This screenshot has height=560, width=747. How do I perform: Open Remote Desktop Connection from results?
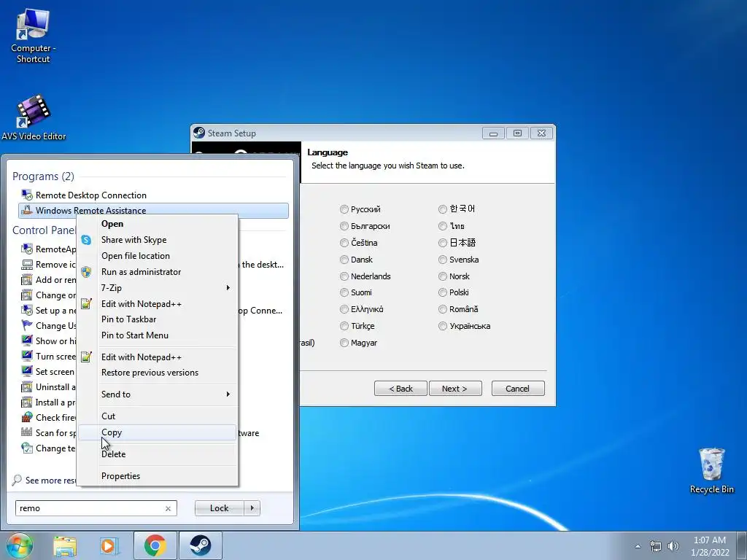[x=153, y=195]
